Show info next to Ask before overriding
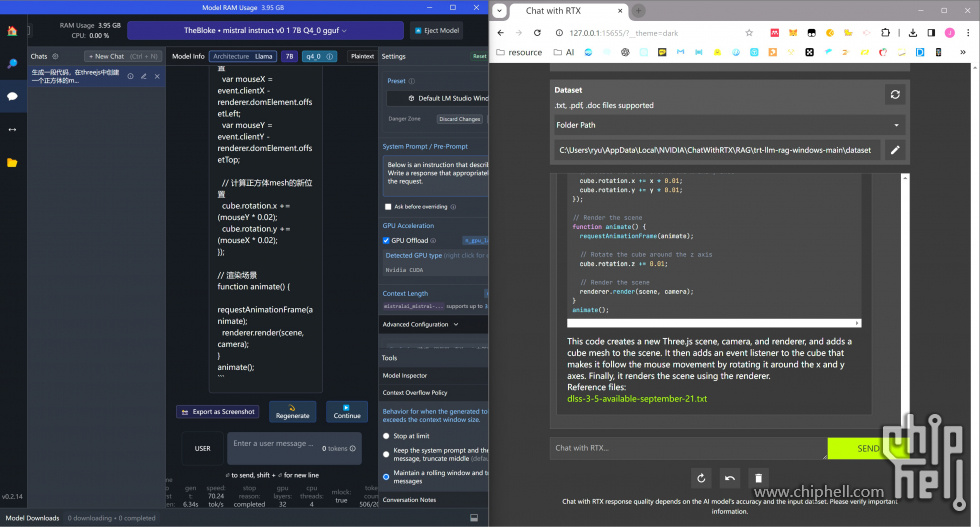Screen dimensions: 980x527 point(453,207)
